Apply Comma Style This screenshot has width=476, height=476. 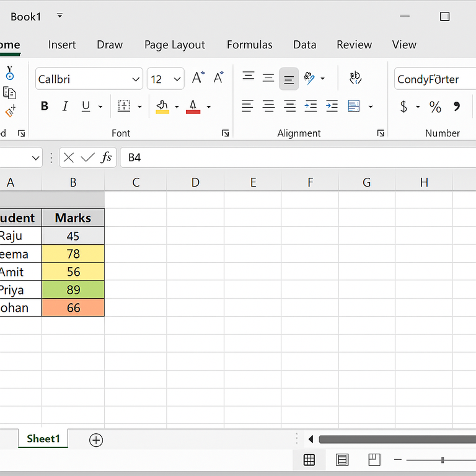coord(457,106)
